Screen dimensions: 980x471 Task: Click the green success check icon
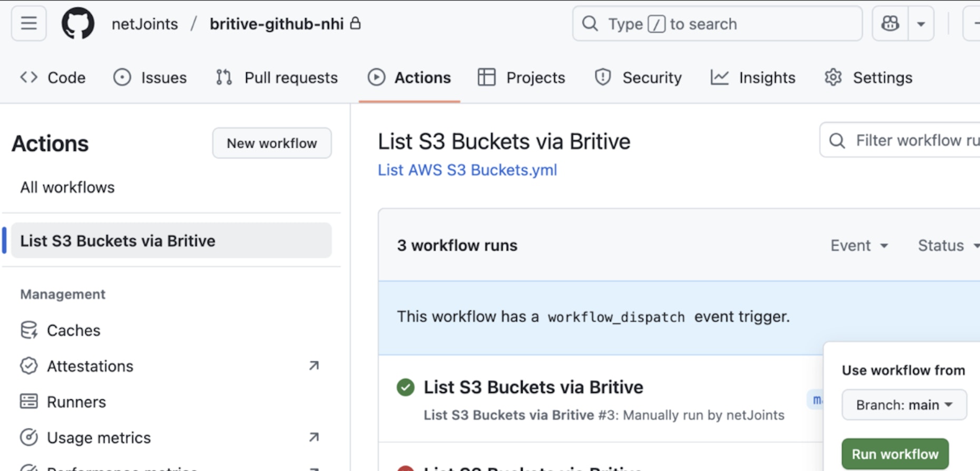click(406, 387)
